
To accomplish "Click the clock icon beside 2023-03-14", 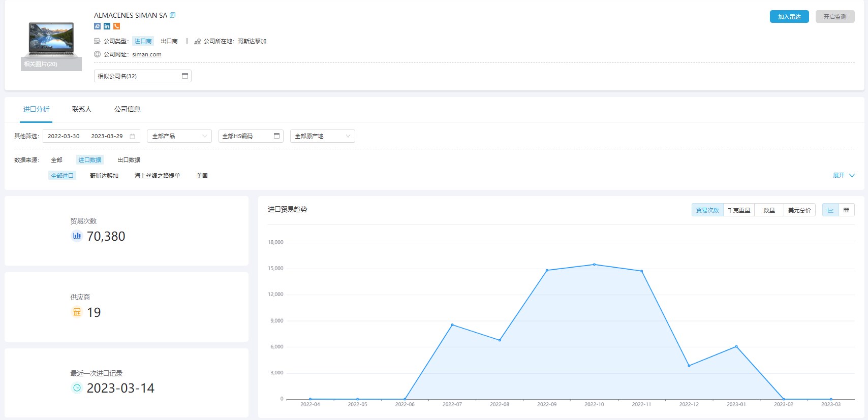I will click(77, 388).
